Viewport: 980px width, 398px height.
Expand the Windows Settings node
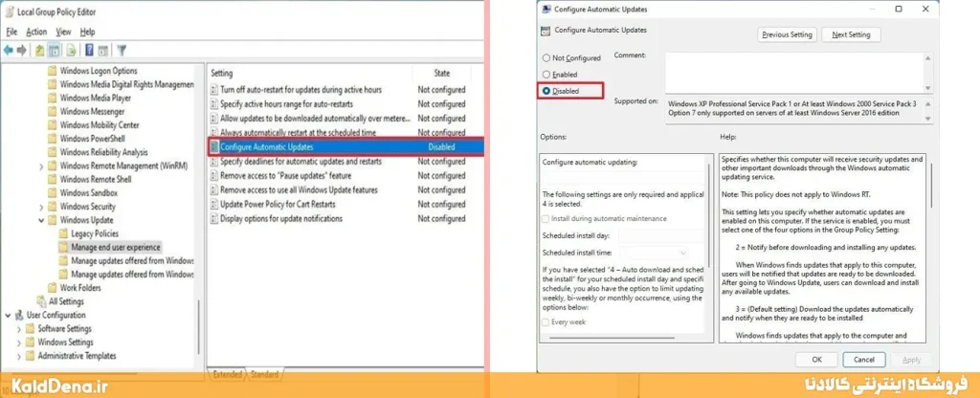click(x=19, y=343)
